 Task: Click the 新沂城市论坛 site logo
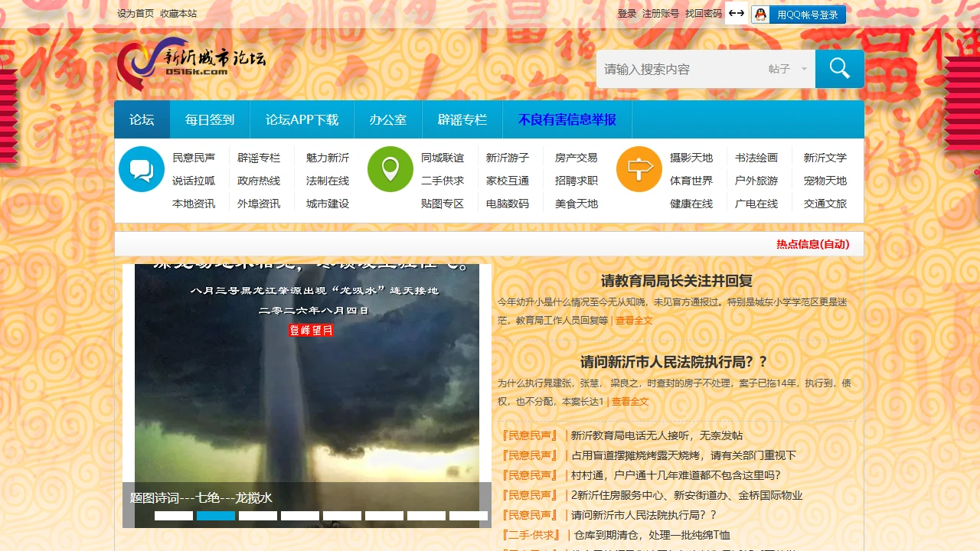(191, 63)
